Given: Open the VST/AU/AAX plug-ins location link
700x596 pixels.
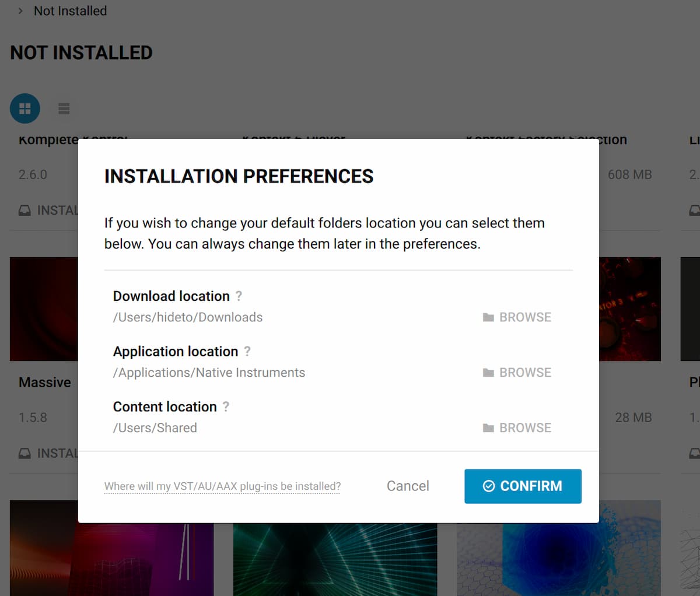Looking at the screenshot, I should [222, 486].
